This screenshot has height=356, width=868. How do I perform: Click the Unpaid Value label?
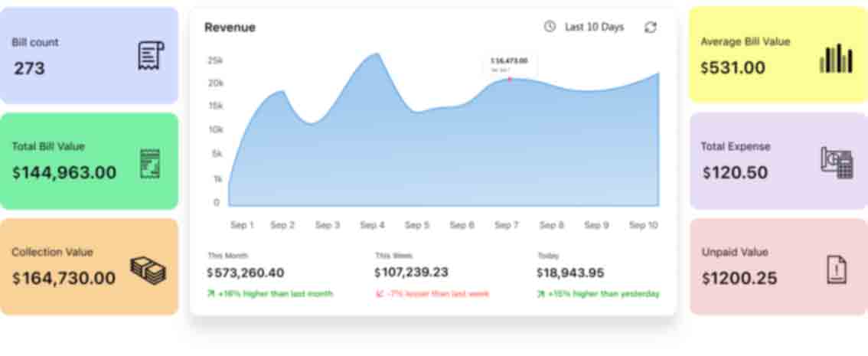(x=735, y=252)
